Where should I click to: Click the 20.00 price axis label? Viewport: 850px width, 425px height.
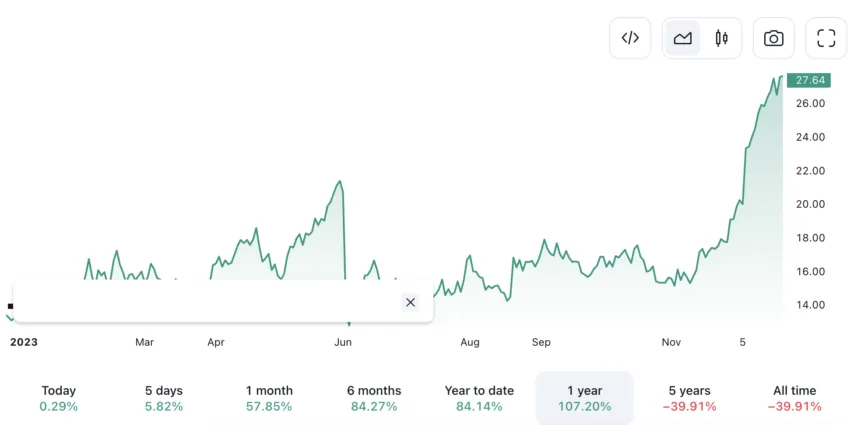click(810, 204)
